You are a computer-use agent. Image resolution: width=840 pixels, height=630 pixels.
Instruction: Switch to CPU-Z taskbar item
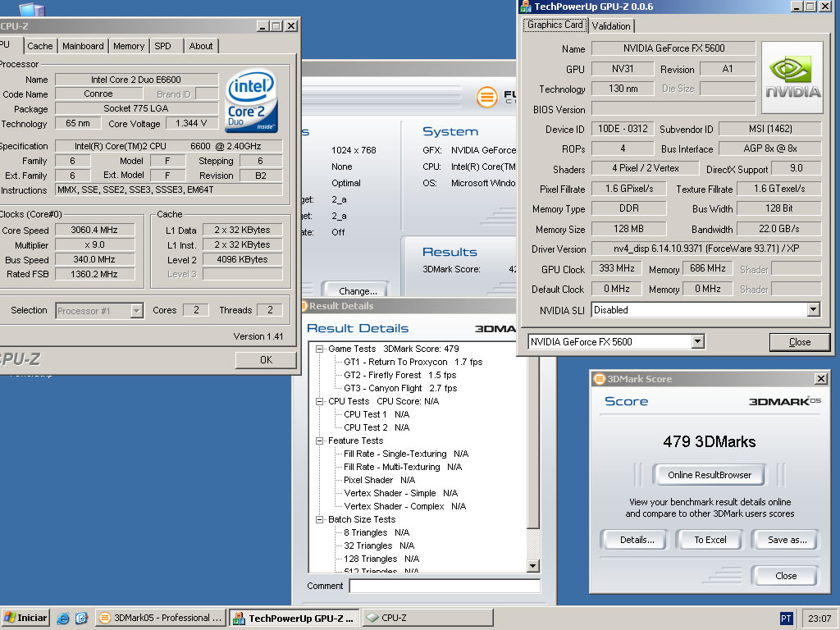point(427,618)
